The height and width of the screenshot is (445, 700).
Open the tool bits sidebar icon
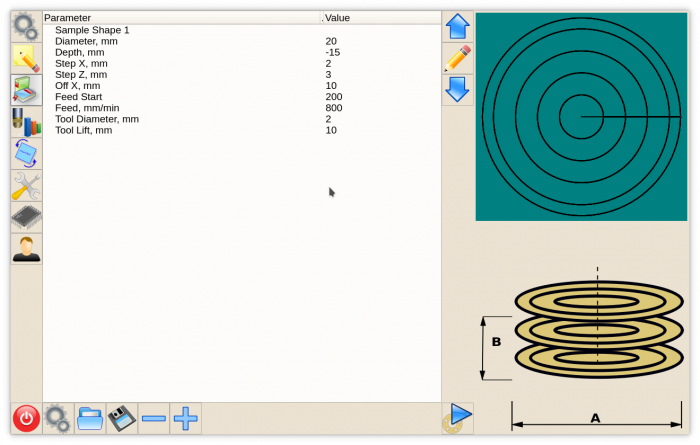(26, 122)
